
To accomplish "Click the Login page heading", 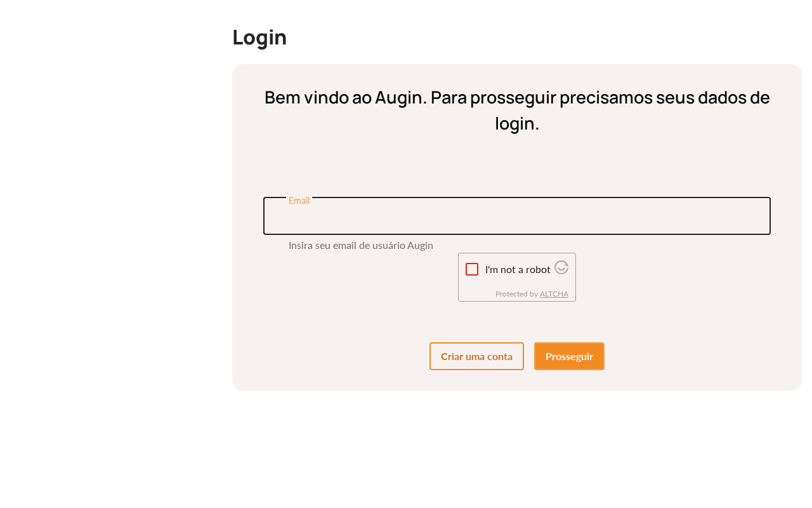I will pyautogui.click(x=259, y=37).
